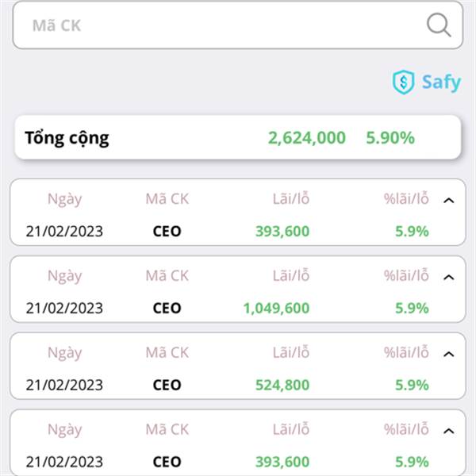Collapse the 1,049,600 CEO entry chevron

coord(449,277)
